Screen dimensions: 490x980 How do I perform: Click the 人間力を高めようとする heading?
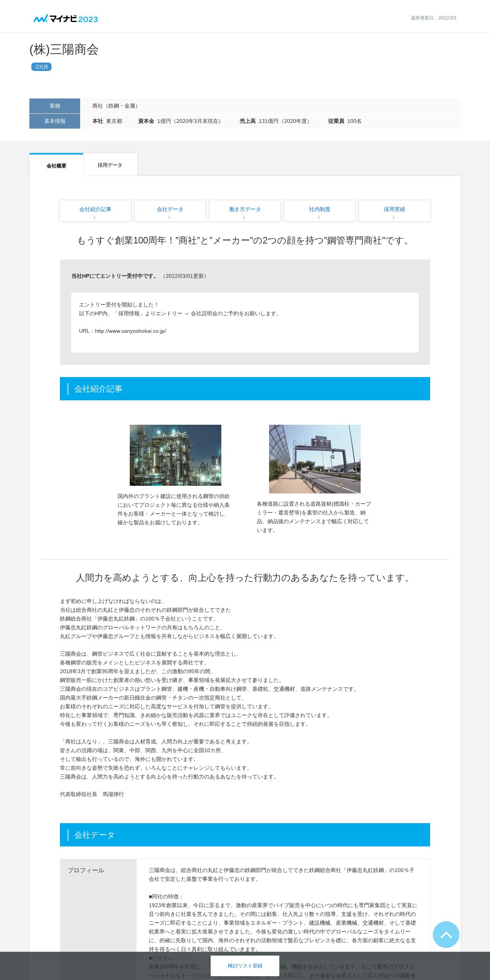[x=245, y=578]
